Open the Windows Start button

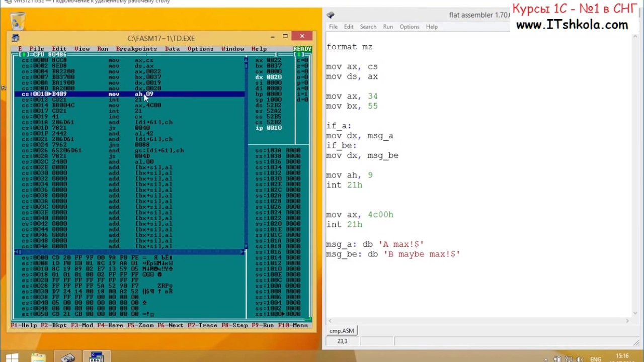[x=12, y=358]
